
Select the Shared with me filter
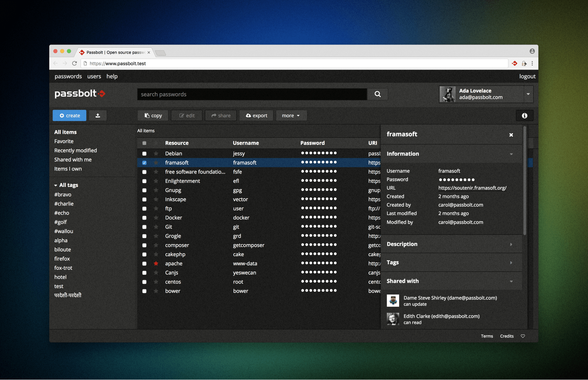pyautogui.click(x=73, y=160)
